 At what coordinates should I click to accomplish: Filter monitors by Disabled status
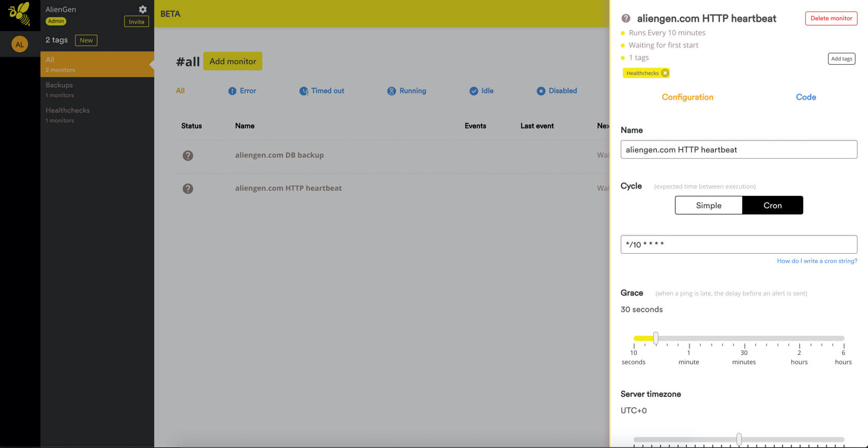point(557,91)
